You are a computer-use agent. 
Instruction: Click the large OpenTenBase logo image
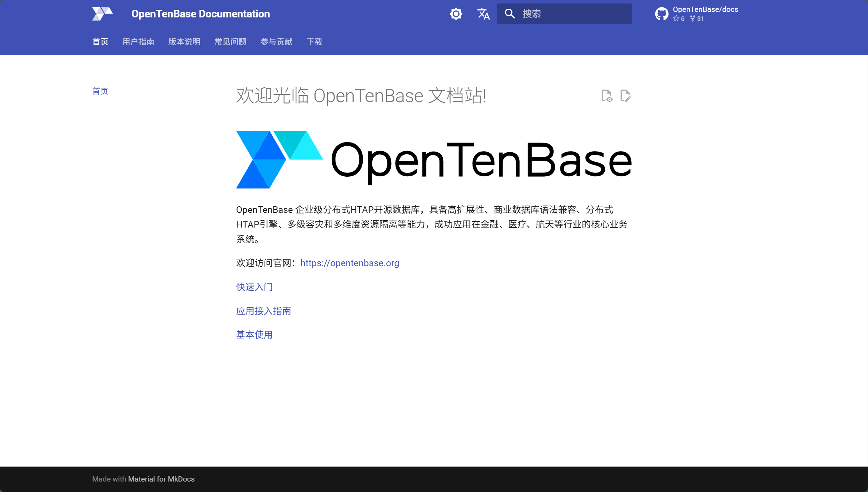click(433, 160)
